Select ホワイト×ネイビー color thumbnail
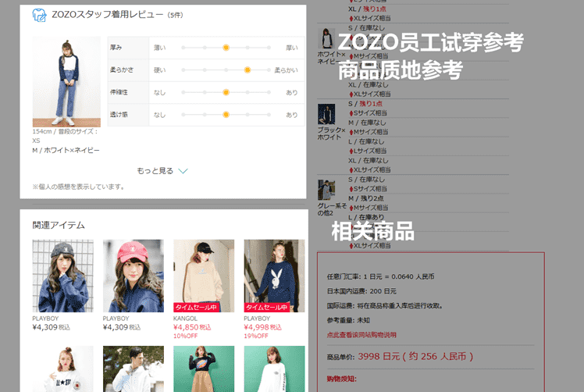The height and width of the screenshot is (392, 584). pos(326,38)
